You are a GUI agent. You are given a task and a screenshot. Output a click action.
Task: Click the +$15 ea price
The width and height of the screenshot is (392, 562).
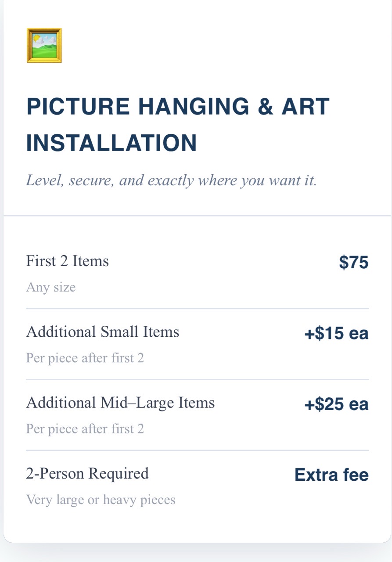click(337, 334)
